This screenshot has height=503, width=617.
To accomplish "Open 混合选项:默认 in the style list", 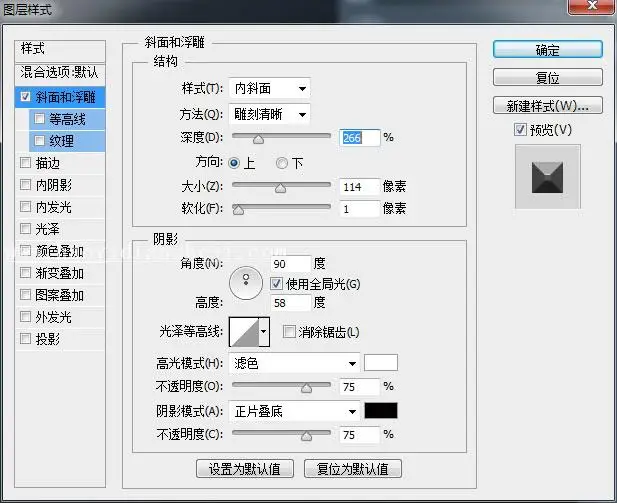I will point(60,72).
